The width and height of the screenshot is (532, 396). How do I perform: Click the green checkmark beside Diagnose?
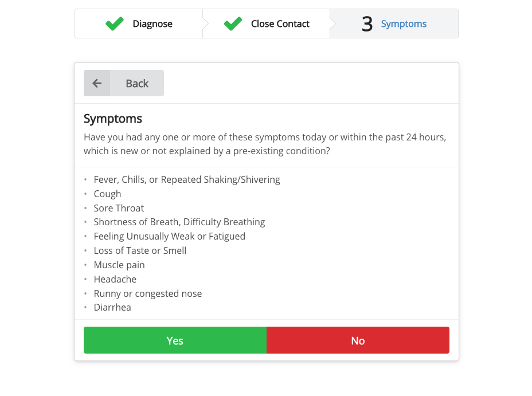click(x=114, y=23)
